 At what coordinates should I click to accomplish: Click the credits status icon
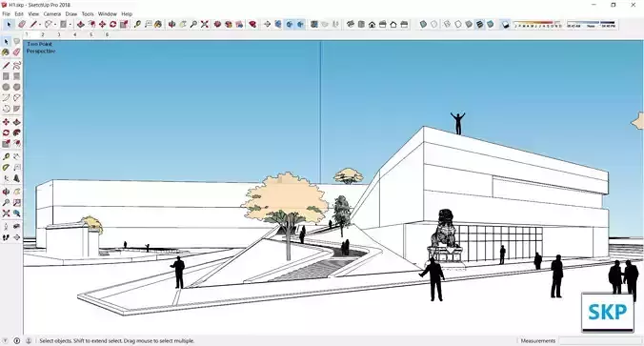pos(17,340)
